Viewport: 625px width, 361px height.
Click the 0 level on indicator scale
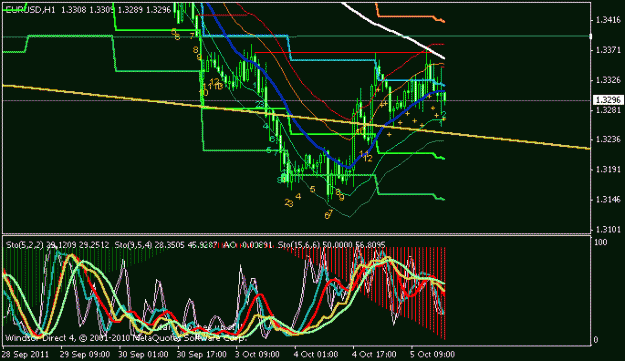(596, 340)
